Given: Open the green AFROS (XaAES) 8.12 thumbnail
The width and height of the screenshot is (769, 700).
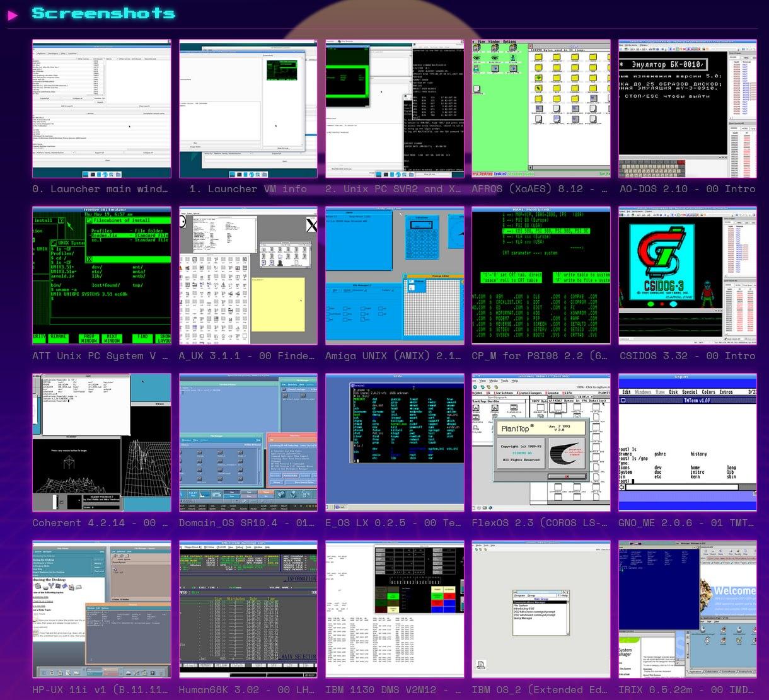Looking at the screenshot, I should click(541, 109).
